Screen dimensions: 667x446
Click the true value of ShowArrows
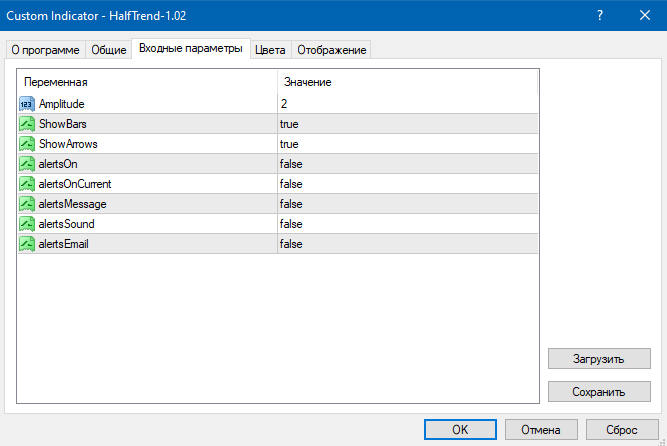289,144
